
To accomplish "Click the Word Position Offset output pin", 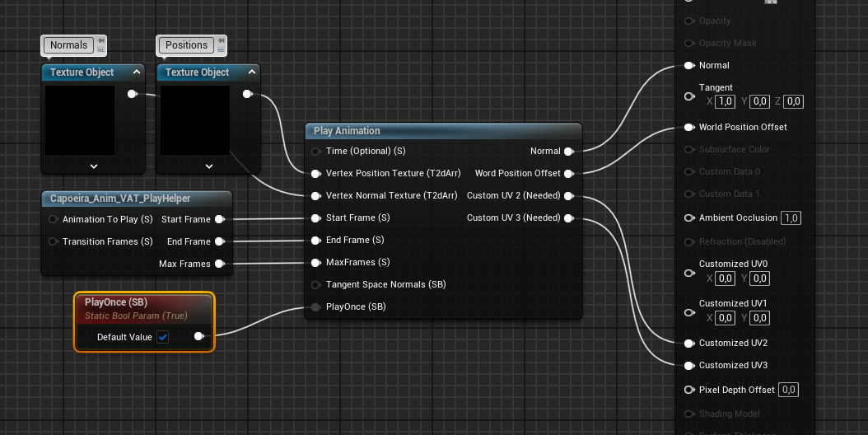I will pos(568,174).
